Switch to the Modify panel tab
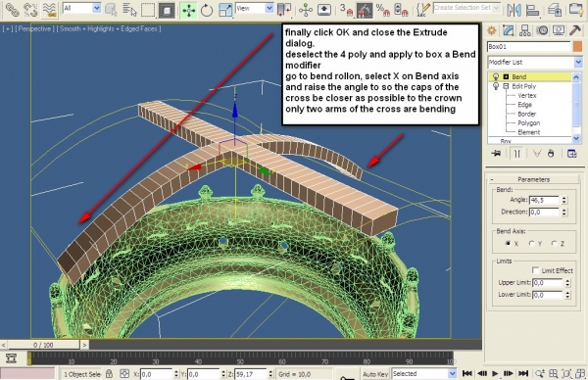This screenshot has width=588, height=380. 508,30
